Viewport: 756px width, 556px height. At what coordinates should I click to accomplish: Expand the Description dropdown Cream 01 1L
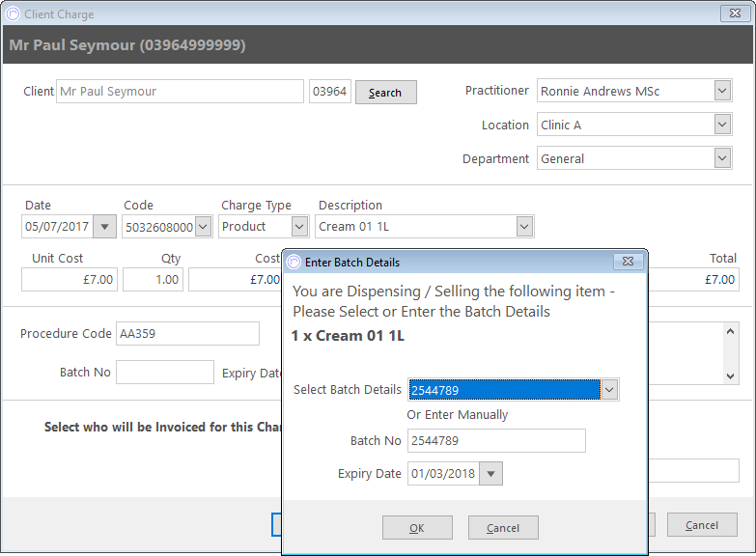524,227
